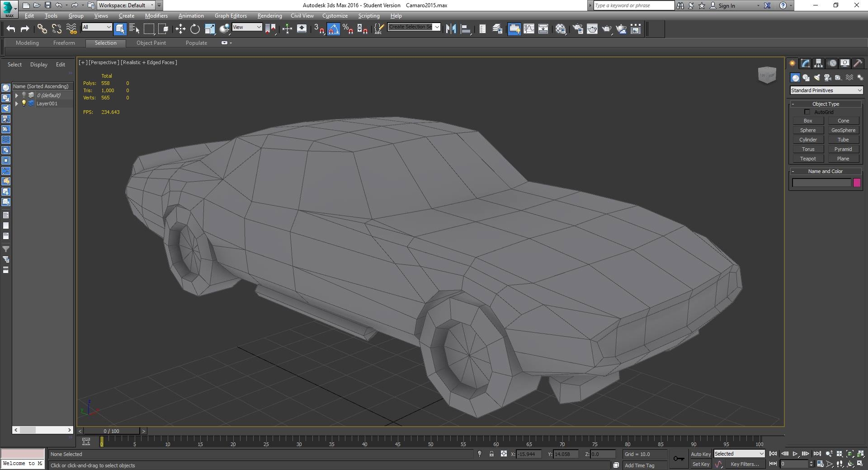Switch to the Utilities command panel
The image size is (868, 470).
(858, 63)
